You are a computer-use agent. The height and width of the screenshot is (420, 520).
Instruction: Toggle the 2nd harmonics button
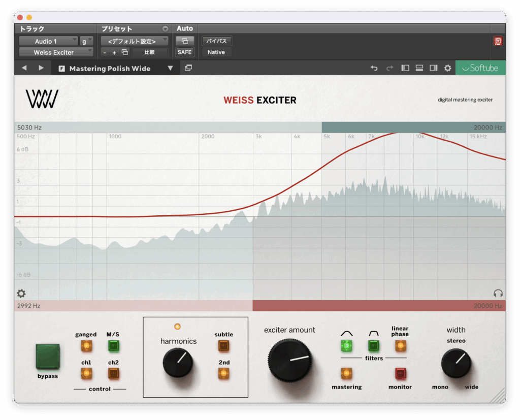pyautogui.click(x=223, y=374)
